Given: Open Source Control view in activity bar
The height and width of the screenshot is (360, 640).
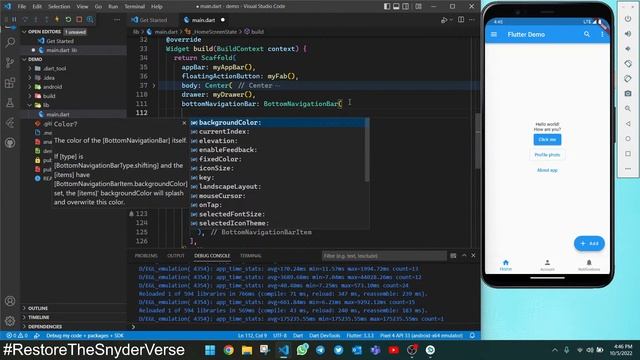Looking at the screenshot, I should (10, 62).
